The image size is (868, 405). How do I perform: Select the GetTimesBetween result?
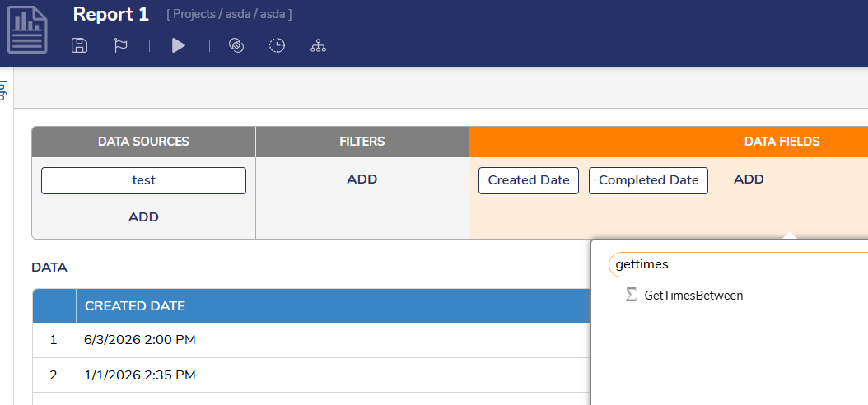click(693, 296)
